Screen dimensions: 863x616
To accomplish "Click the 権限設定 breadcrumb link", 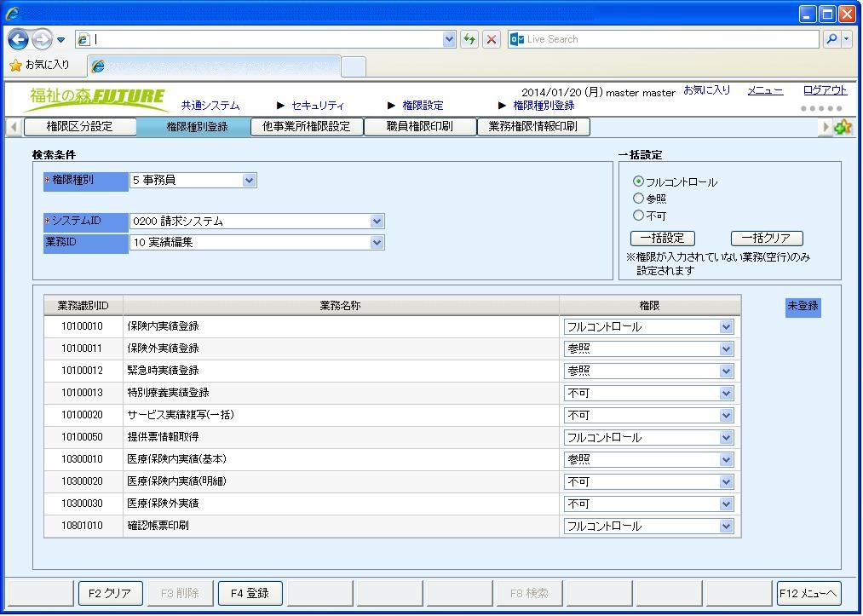I will 423,105.
